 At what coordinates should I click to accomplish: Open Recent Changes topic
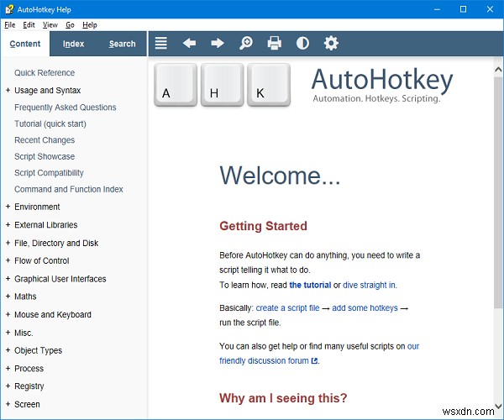point(45,140)
